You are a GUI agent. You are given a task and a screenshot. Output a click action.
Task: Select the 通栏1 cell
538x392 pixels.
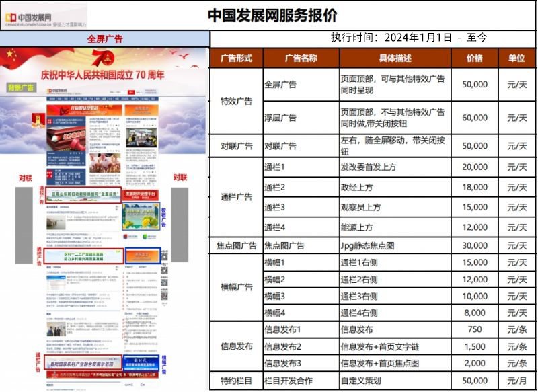[x=301, y=167]
